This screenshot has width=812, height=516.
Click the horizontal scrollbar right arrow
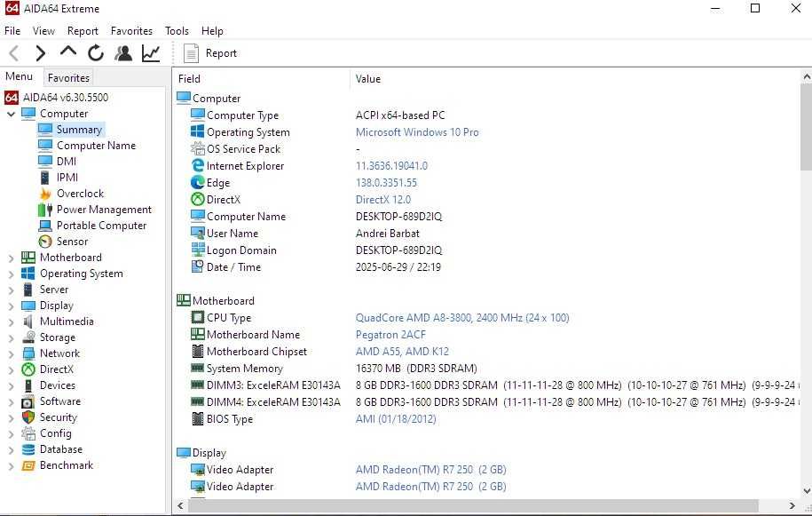[x=792, y=505]
